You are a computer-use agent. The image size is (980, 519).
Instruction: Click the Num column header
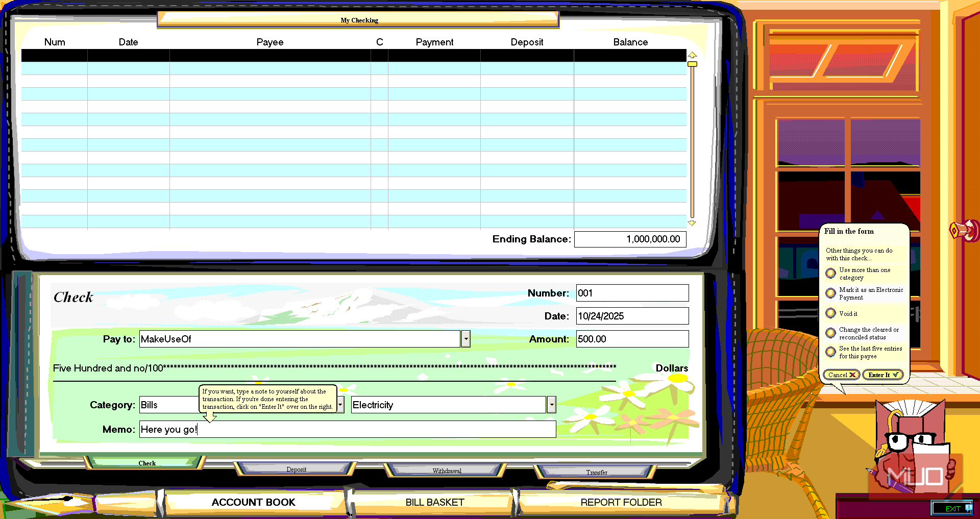55,42
